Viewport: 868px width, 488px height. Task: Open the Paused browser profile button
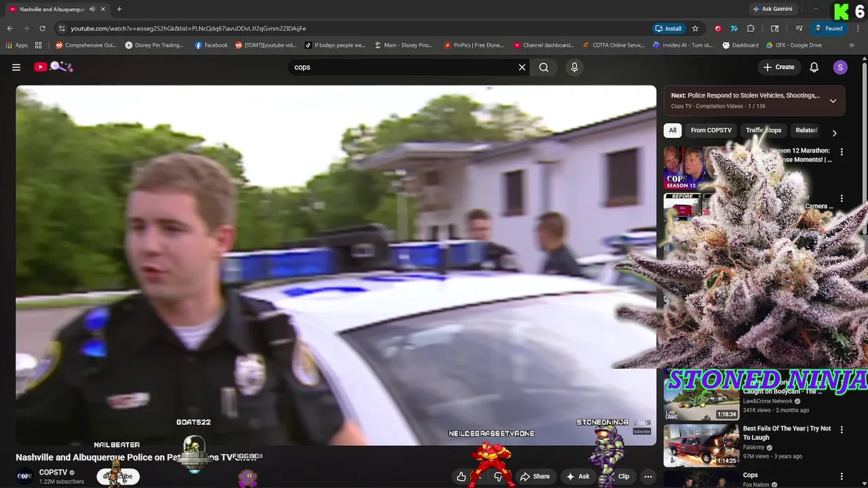click(x=829, y=28)
